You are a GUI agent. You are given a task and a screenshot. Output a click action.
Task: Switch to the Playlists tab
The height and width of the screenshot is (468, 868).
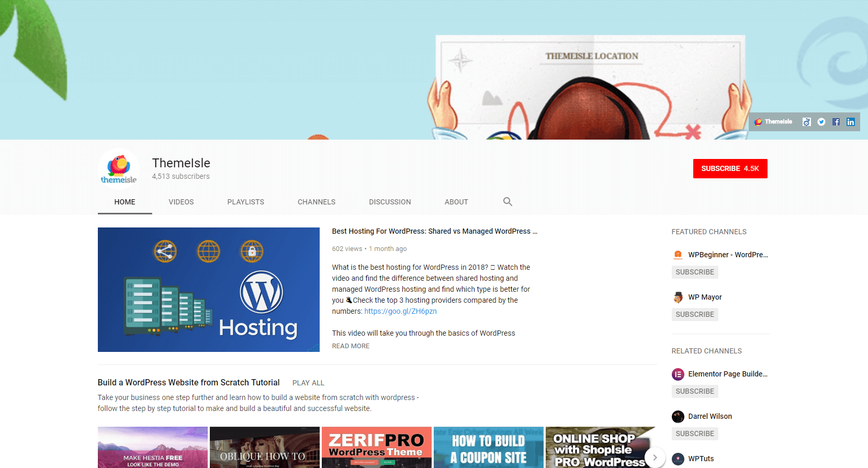(x=245, y=202)
